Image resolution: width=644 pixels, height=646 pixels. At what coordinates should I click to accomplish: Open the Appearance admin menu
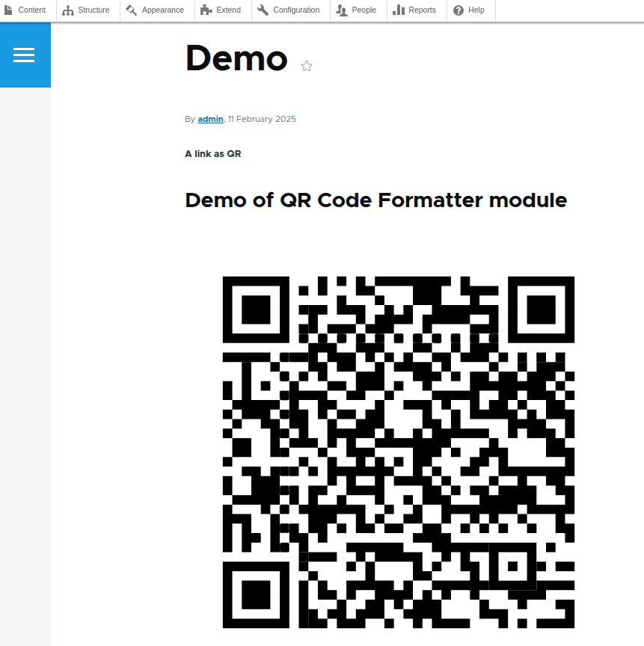(x=156, y=10)
